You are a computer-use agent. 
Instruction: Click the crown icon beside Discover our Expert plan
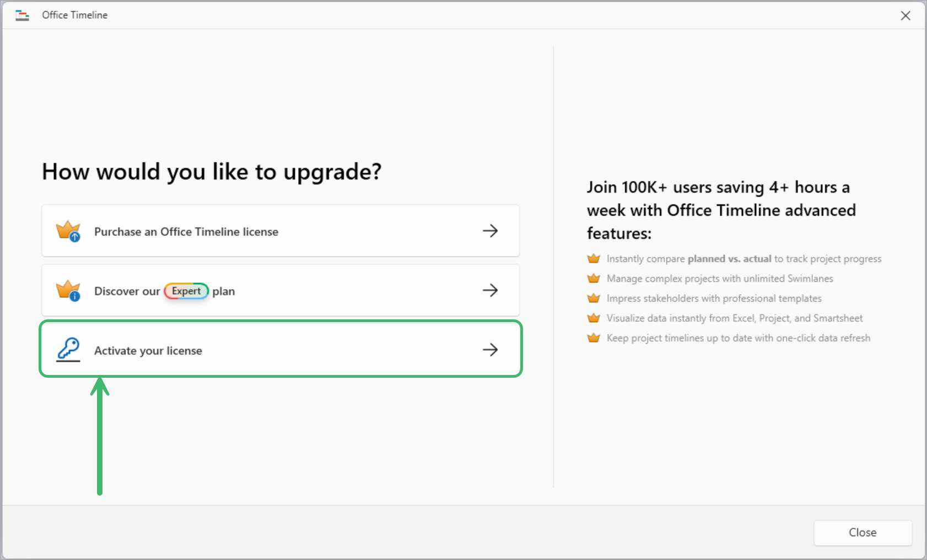67,290
